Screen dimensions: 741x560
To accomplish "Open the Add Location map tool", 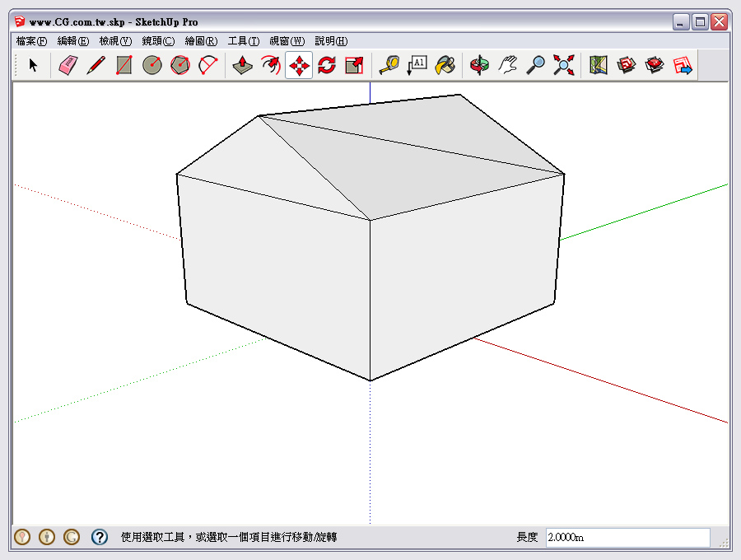I will point(599,65).
